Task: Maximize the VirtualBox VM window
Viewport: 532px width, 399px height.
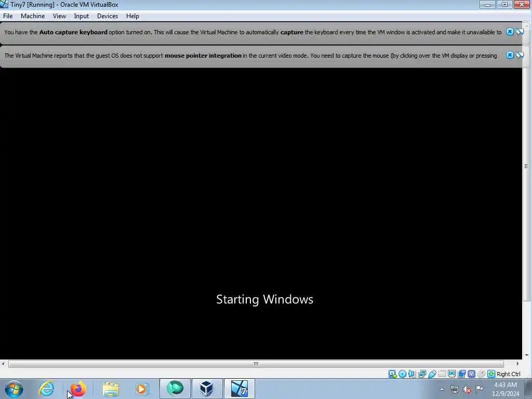Action: point(504,4)
